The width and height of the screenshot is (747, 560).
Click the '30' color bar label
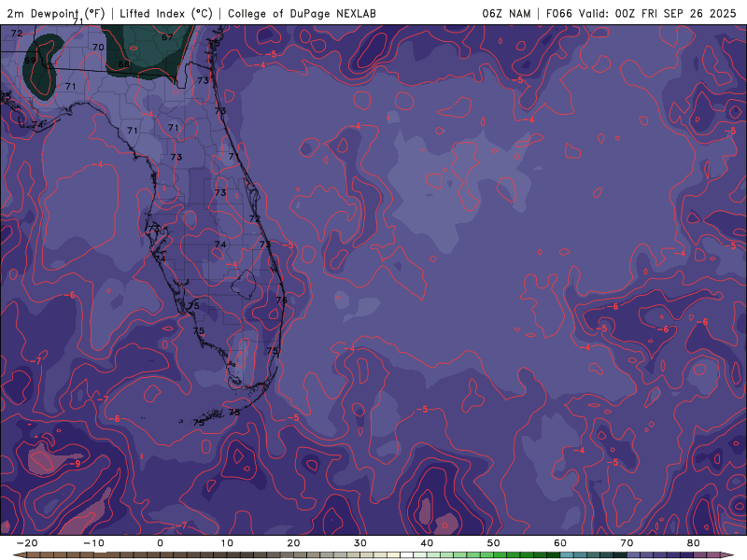click(360, 543)
